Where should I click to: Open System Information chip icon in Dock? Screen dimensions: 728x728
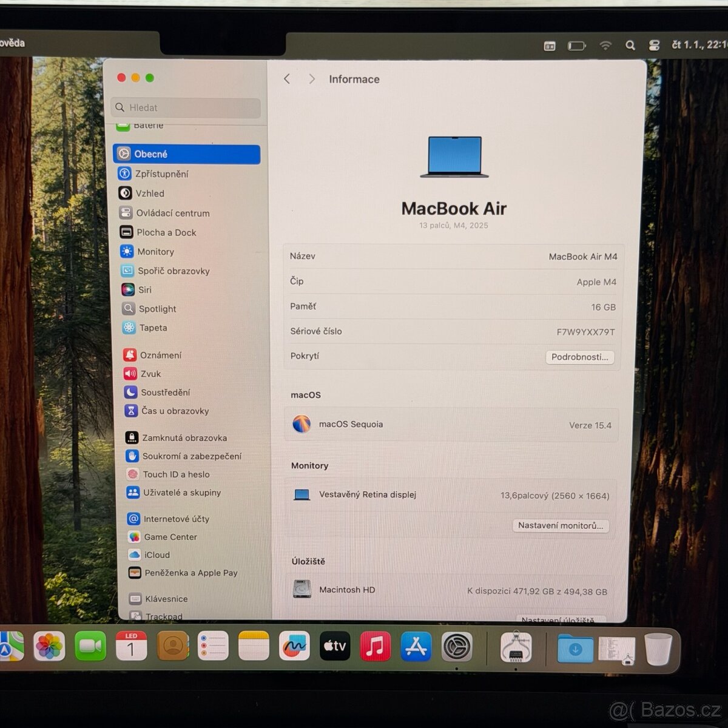tap(516, 647)
